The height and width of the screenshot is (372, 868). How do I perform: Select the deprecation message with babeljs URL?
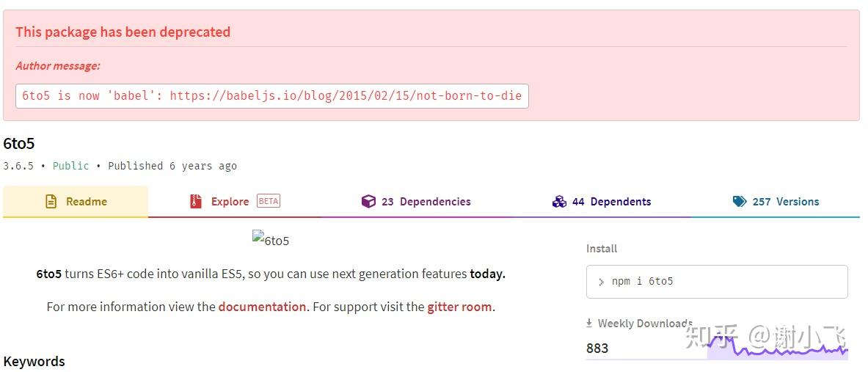271,96
